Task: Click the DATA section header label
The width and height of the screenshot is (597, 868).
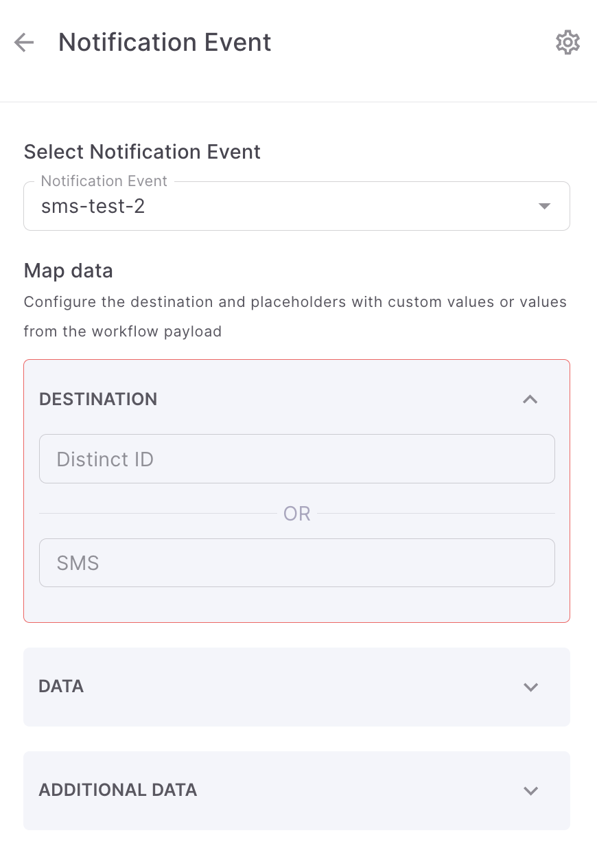Action: point(61,686)
